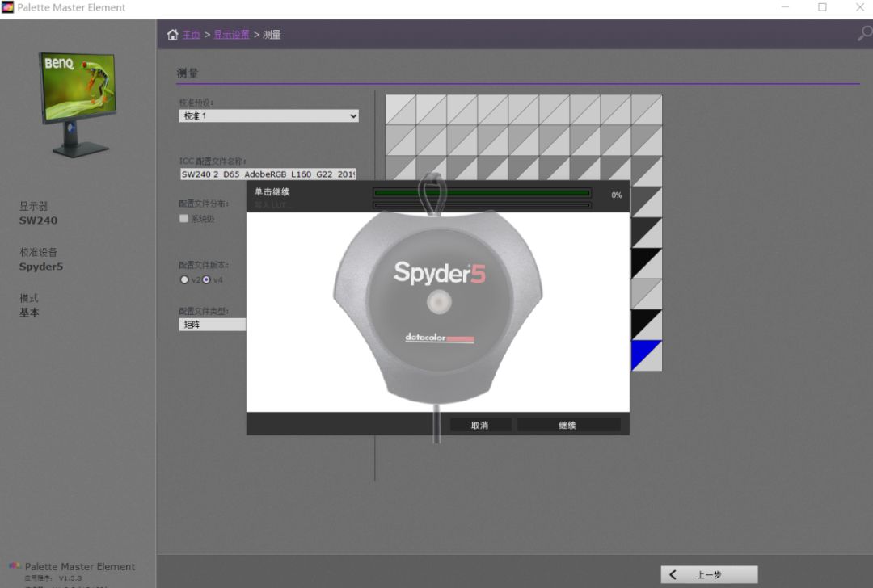The width and height of the screenshot is (873, 588).
Task: Select the v2 profile version radio
Action: [x=184, y=279]
